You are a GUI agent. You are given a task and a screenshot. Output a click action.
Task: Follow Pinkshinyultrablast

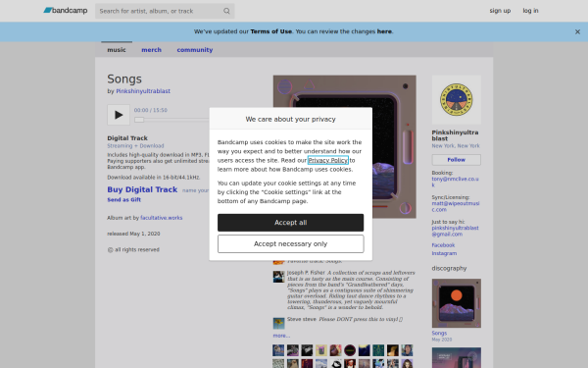[457, 160]
